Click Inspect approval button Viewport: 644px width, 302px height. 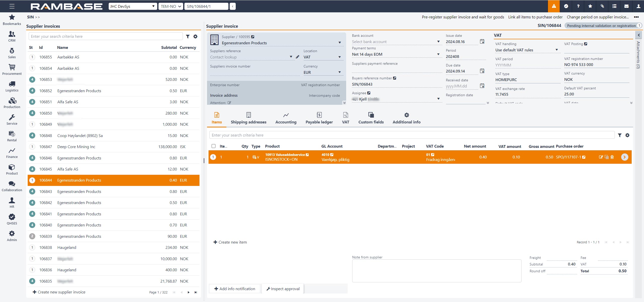[283, 289]
